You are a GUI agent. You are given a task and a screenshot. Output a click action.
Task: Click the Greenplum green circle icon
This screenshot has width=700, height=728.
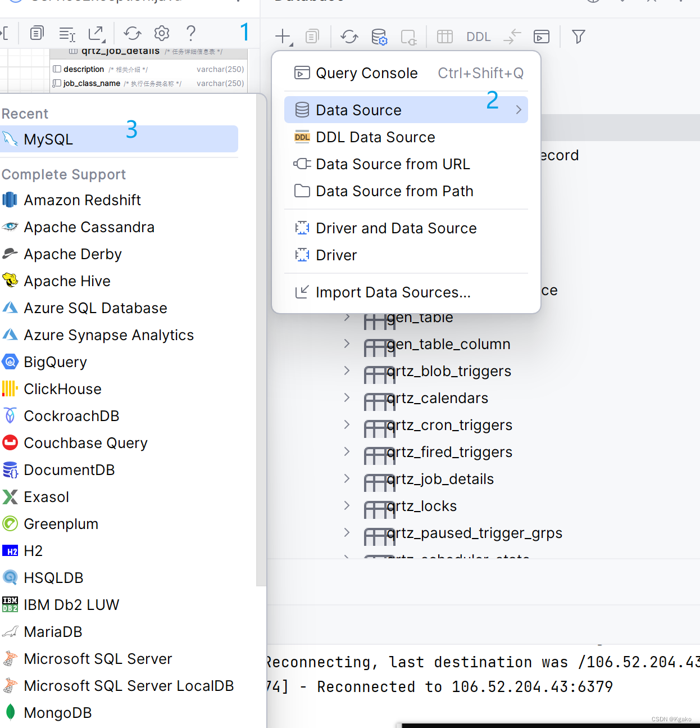click(10, 523)
